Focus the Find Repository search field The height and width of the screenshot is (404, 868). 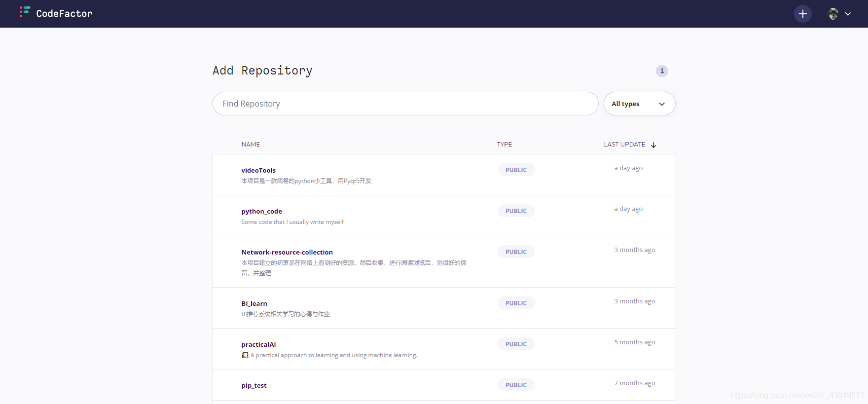[x=405, y=104]
